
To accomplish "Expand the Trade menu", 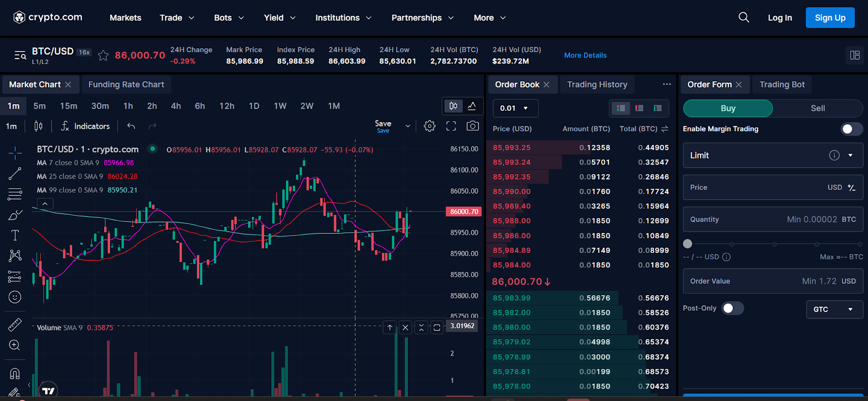I will (x=177, y=18).
